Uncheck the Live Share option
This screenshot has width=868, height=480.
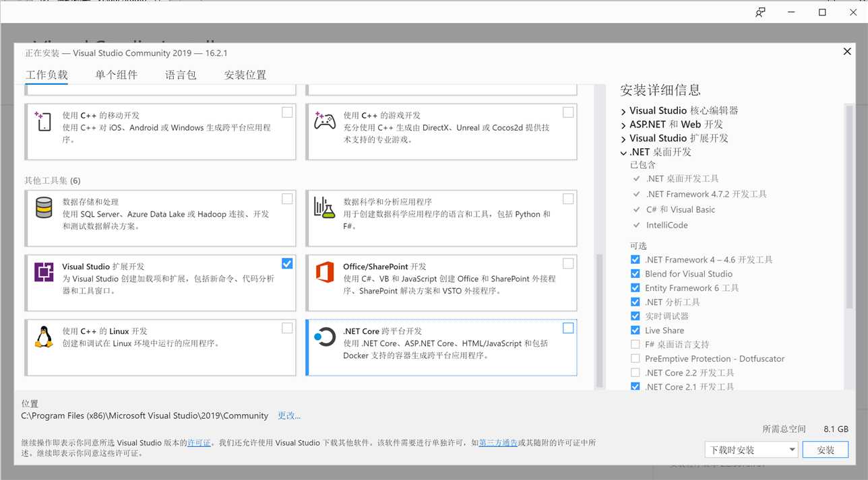point(635,330)
